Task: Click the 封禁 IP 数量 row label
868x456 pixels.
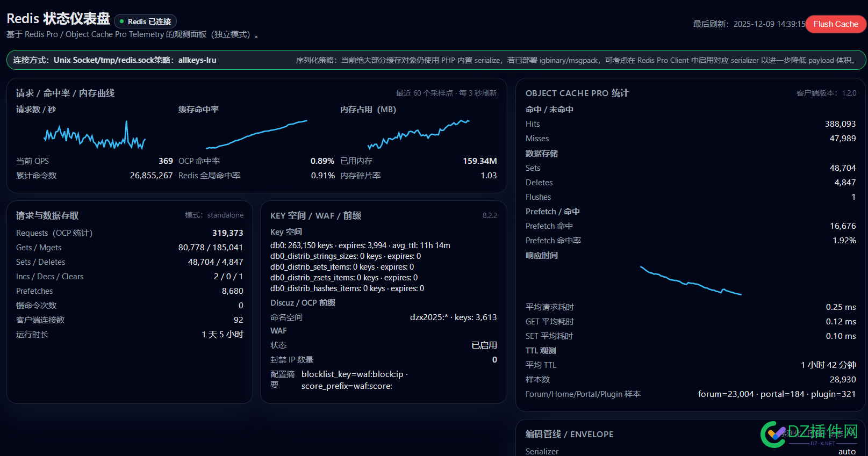Action: [x=292, y=360]
